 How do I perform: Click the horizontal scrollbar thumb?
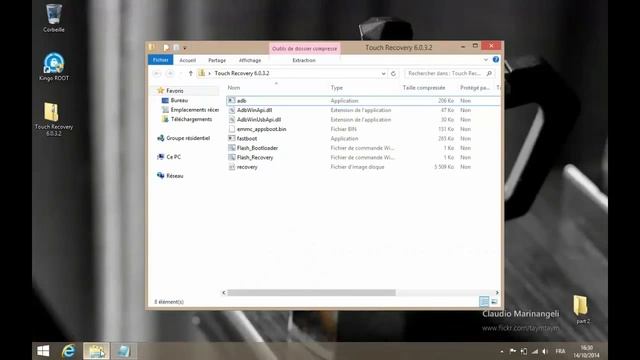tap(311, 292)
